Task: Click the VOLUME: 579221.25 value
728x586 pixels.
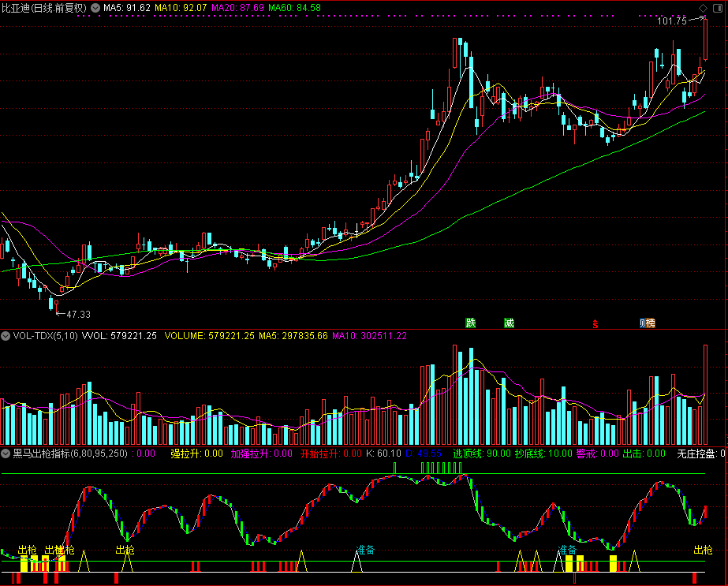Action: pyautogui.click(x=209, y=336)
